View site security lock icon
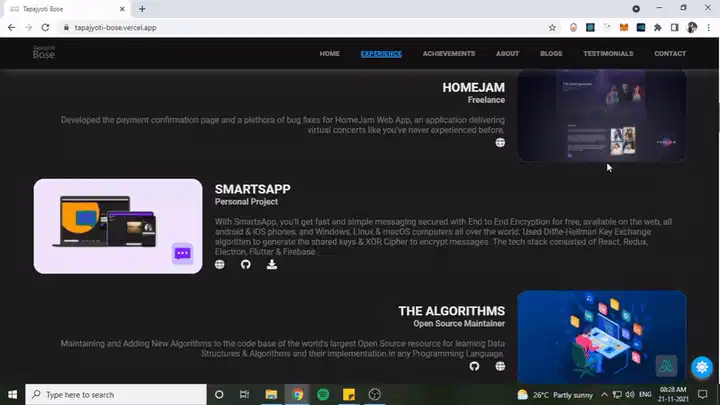This screenshot has width=720, height=405. click(66, 28)
